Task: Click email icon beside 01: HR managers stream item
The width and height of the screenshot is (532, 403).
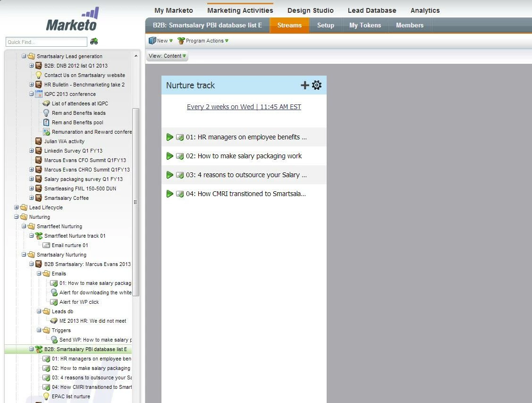Action: [180, 137]
